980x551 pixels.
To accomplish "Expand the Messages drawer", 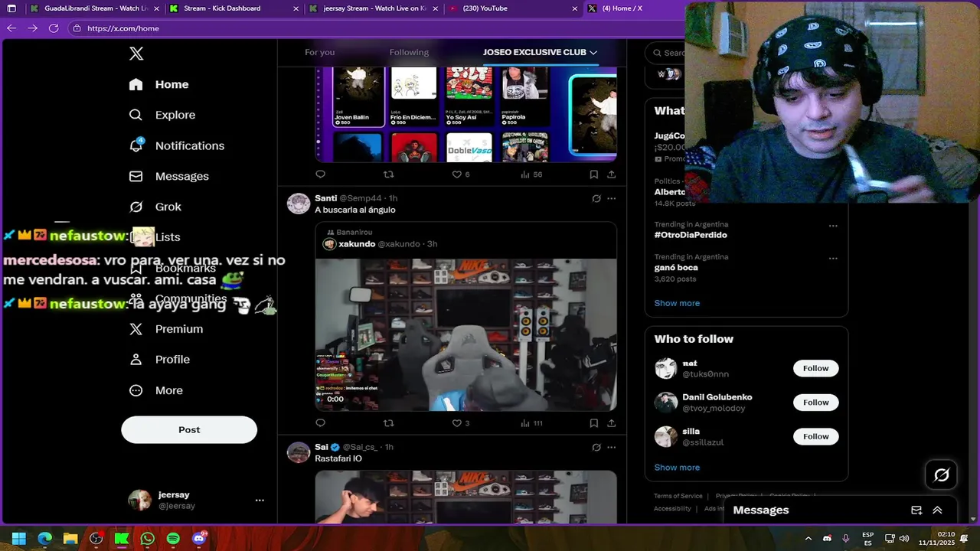I will pyautogui.click(x=937, y=510).
